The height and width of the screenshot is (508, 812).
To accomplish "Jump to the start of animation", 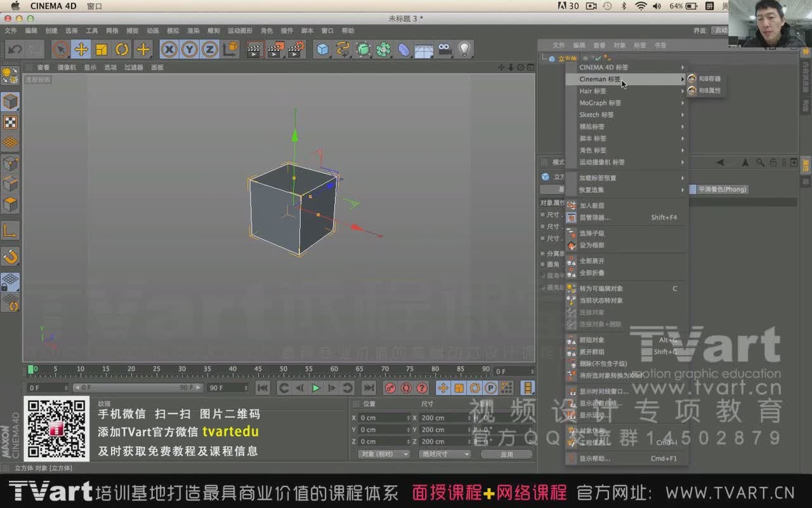I will tap(263, 388).
